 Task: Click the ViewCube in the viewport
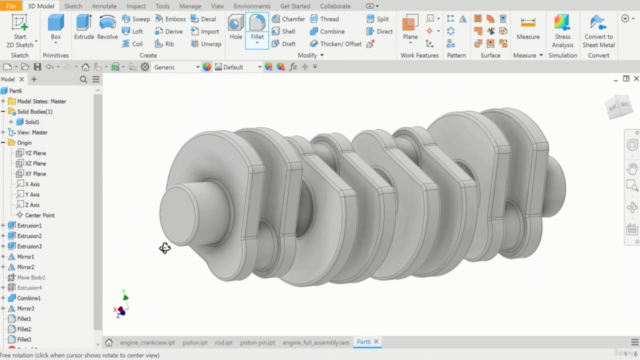pos(619,107)
